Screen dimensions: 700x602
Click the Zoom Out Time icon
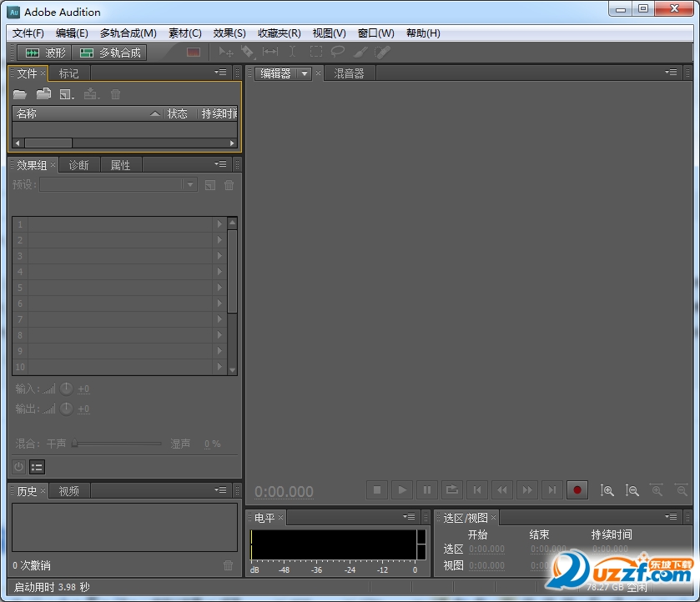682,490
